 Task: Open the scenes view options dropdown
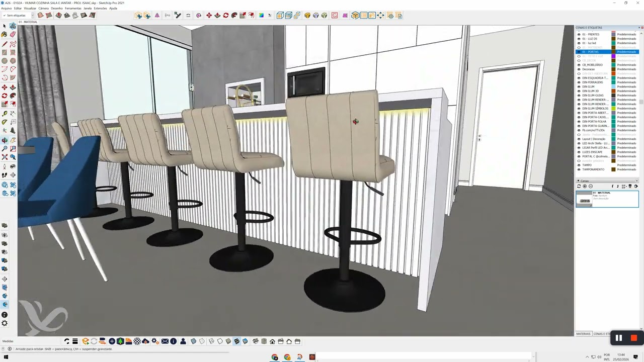click(623, 187)
